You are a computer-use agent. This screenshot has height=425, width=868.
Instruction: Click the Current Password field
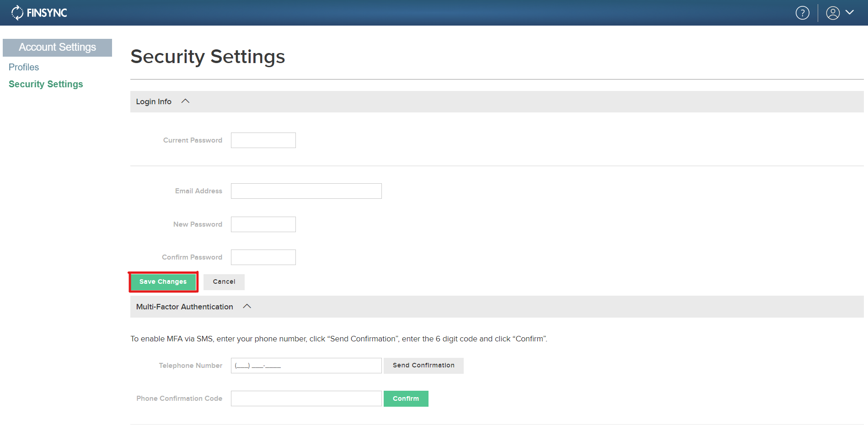tap(263, 140)
